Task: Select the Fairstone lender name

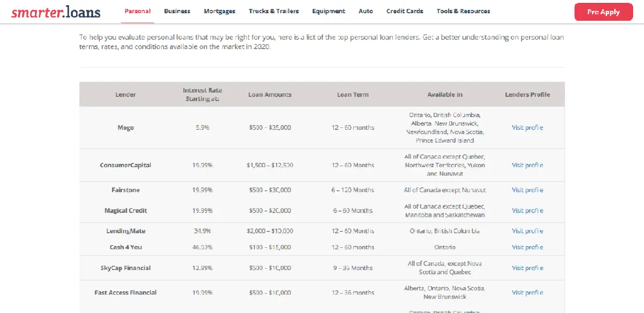Action: (126, 190)
